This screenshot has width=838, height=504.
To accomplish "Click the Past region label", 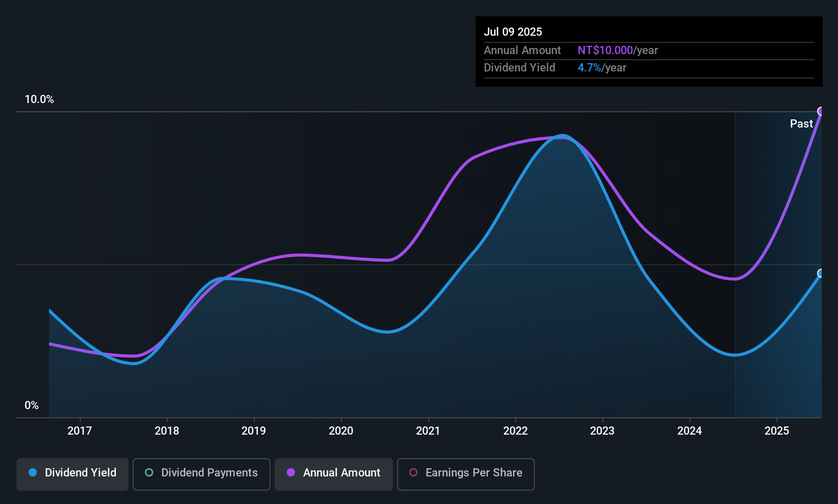I will click(801, 124).
